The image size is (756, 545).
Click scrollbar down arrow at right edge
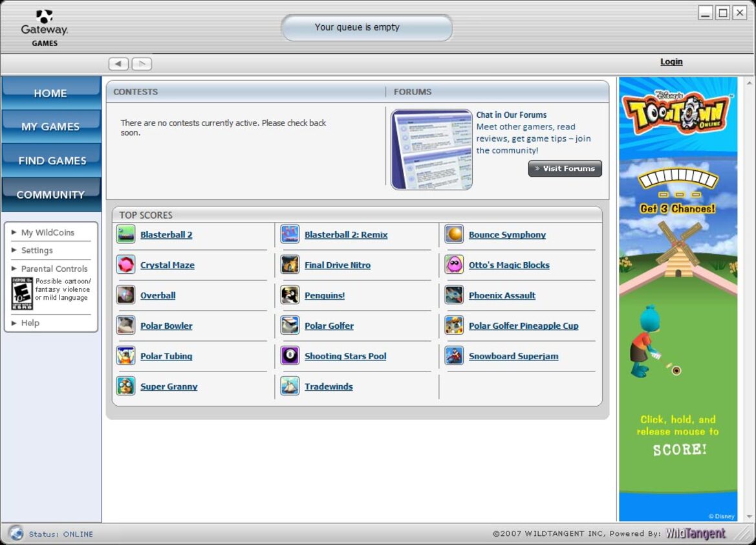(750, 516)
